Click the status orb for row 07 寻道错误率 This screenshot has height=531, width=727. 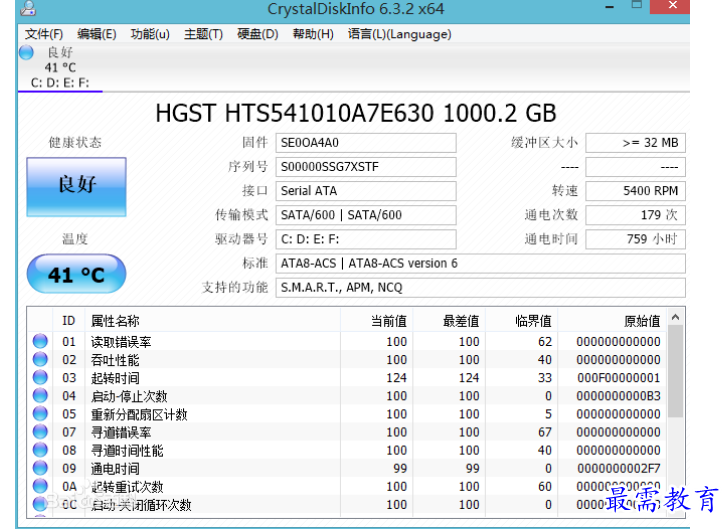pyautogui.click(x=40, y=432)
